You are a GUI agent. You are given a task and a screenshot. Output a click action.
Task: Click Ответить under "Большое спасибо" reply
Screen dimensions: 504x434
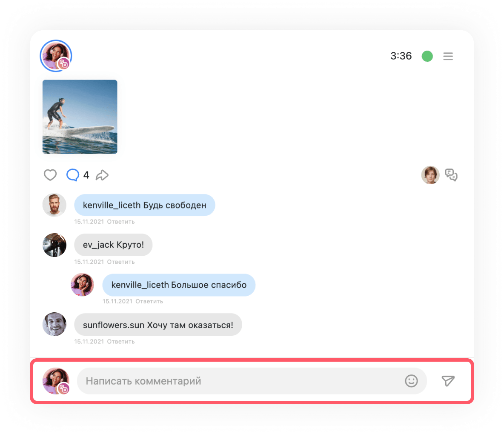(149, 301)
